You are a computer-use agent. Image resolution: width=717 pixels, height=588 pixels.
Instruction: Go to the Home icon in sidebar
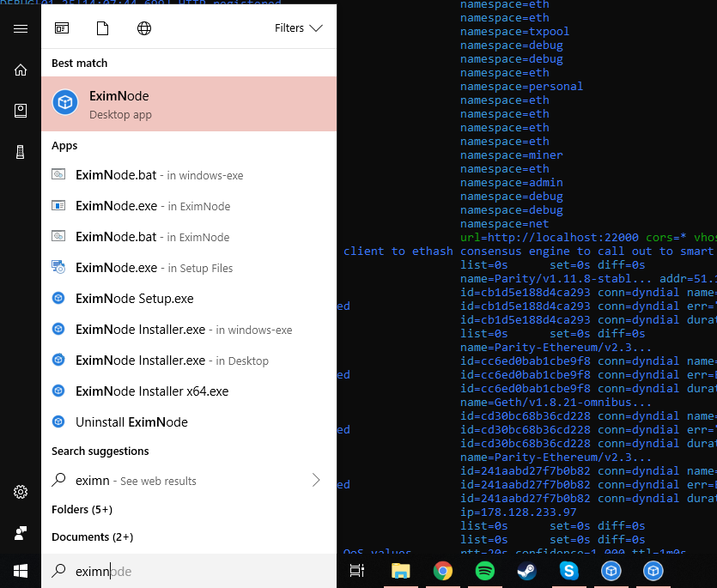[21, 70]
